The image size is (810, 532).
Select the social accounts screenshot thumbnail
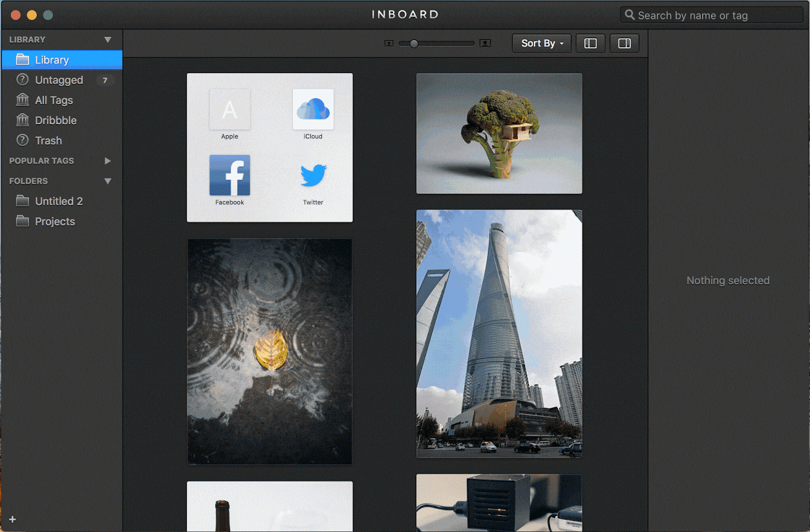click(270, 147)
